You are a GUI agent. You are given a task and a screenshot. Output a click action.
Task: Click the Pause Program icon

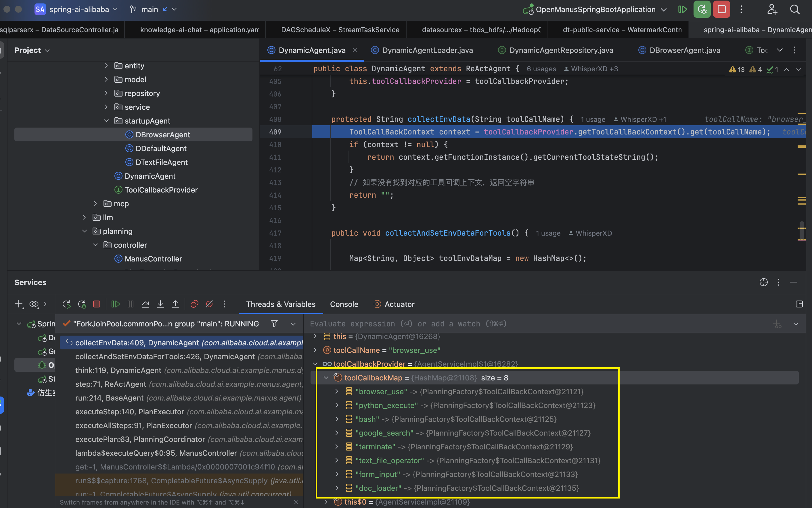pos(131,304)
